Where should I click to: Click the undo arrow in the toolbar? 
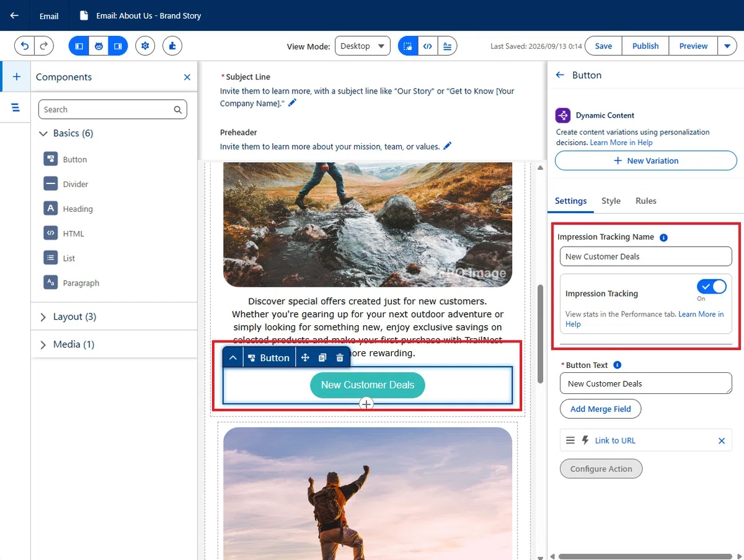click(25, 46)
